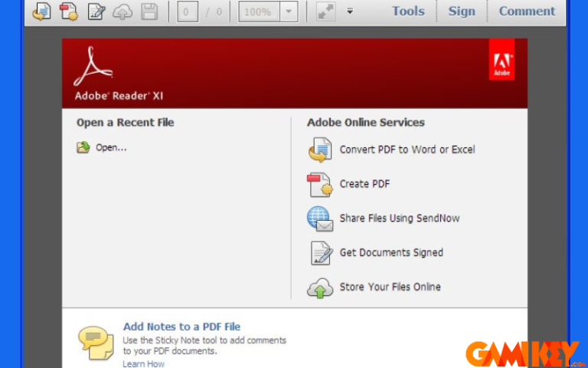This screenshot has width=588, height=368.
Task: Click the Save floppy disk icon
Action: [x=149, y=11]
